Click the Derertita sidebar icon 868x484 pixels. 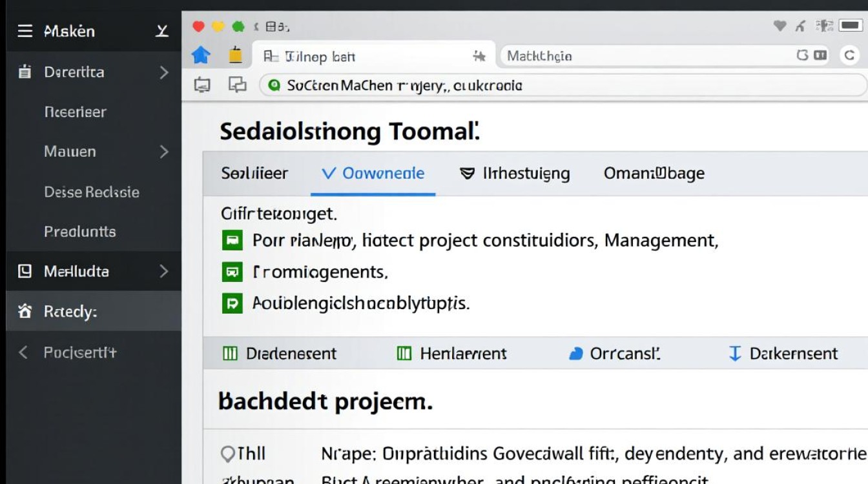(25, 72)
